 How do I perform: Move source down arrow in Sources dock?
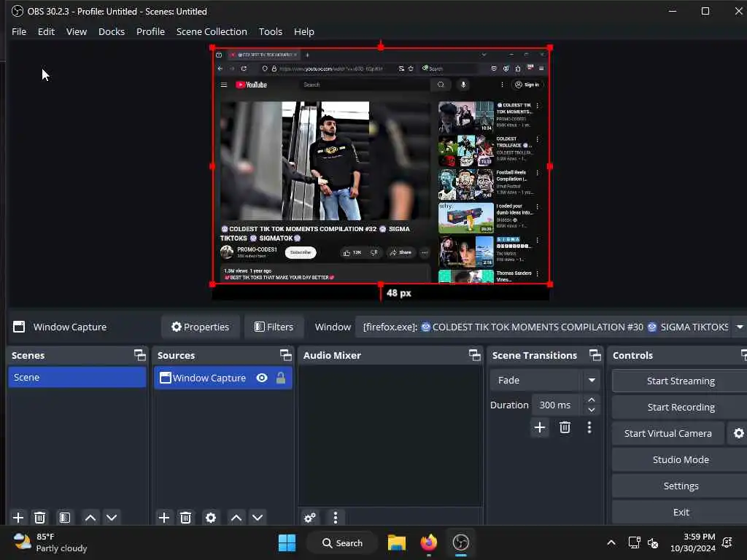258,518
